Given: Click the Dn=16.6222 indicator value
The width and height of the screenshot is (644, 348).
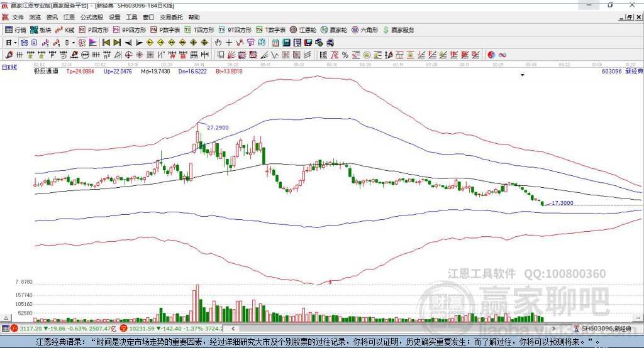Looking at the screenshot, I should pos(192,71).
